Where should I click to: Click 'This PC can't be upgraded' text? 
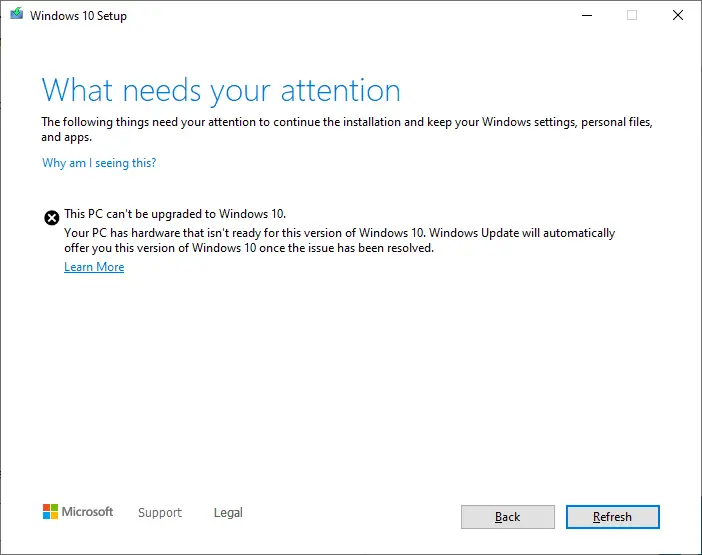[175, 214]
